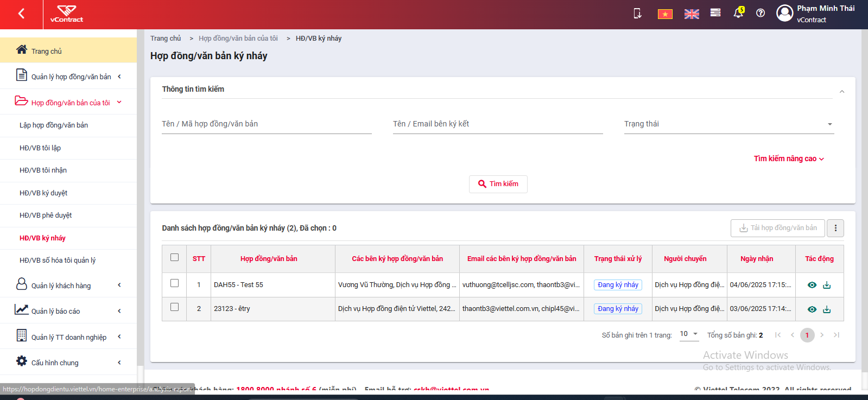868x400 pixels.
Task: Click the Quản lý báo cáo chart icon
Action: [22, 309]
